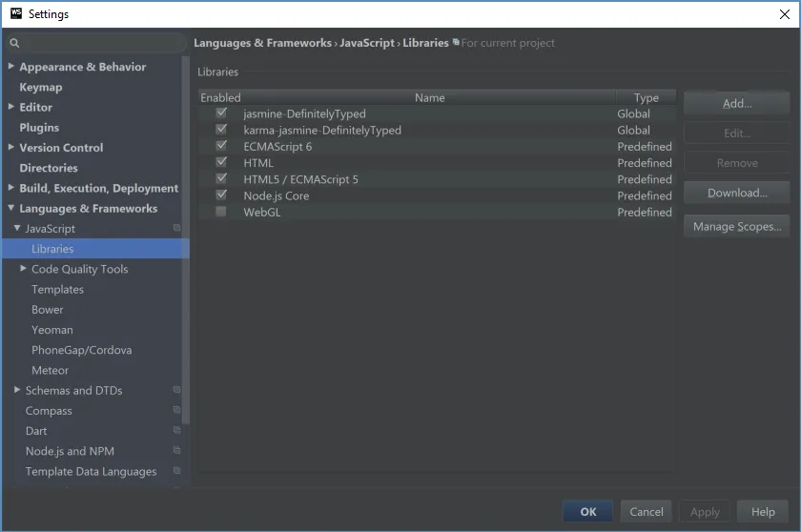Click the icon before 'For current project'
This screenshot has width=801, height=532.
point(456,42)
